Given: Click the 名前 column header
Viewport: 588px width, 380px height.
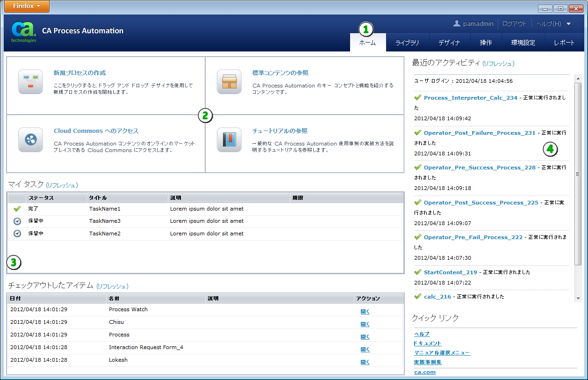Looking at the screenshot, I should (156, 298).
